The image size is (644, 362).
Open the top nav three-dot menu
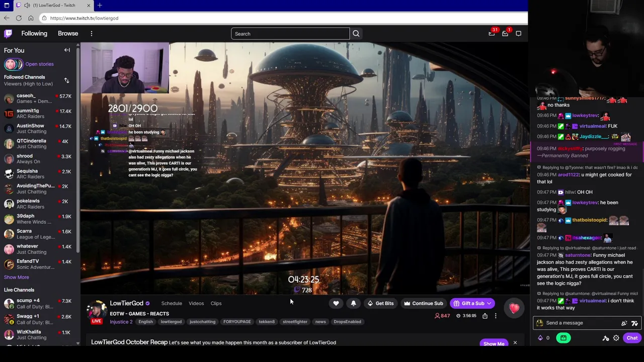tap(92, 34)
